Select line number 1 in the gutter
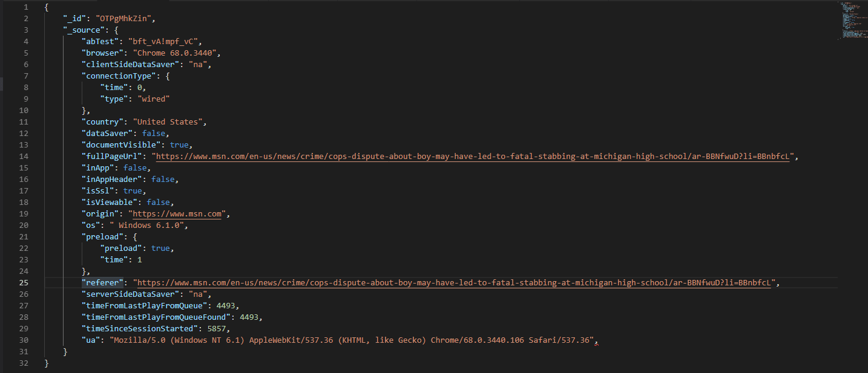868x373 pixels. [26, 7]
